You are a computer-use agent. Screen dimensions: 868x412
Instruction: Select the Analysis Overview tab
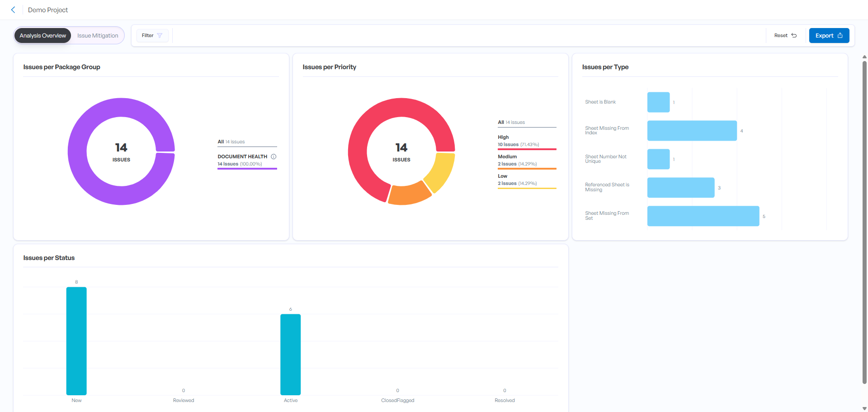pyautogui.click(x=42, y=35)
